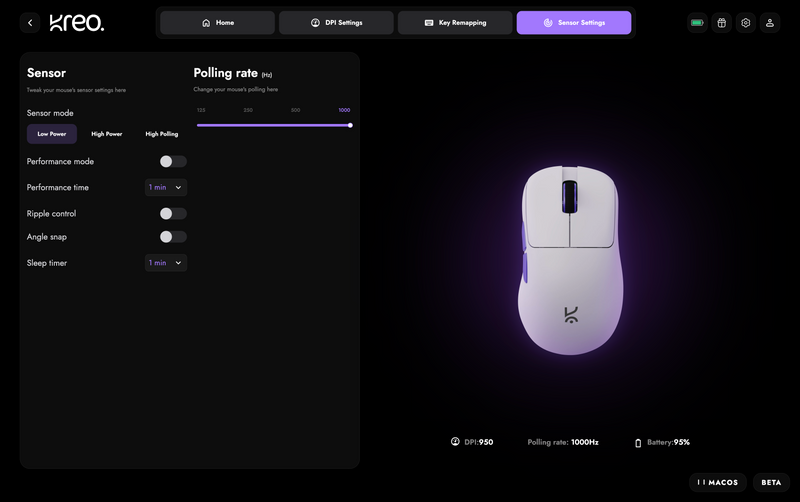Screen dimensions: 800x502
Task: Toggle Performance mode switch
Action: 173,161
